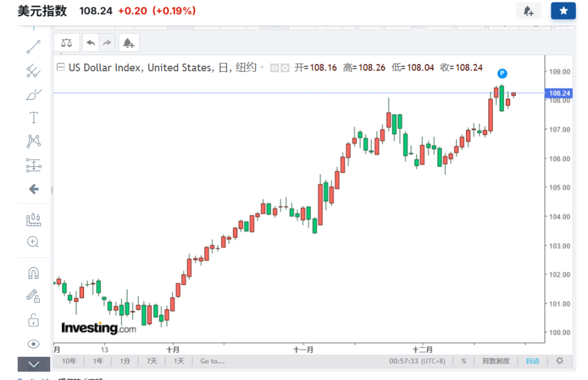This screenshot has height=380, width=588.
Task: Open the compare symbols scale icon
Action: [66, 43]
